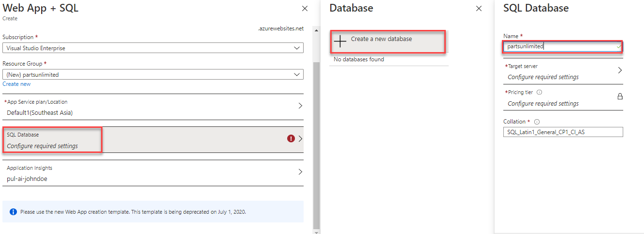This screenshot has width=644, height=234.
Task: Open the Resource Group dropdown
Action: click(153, 74)
